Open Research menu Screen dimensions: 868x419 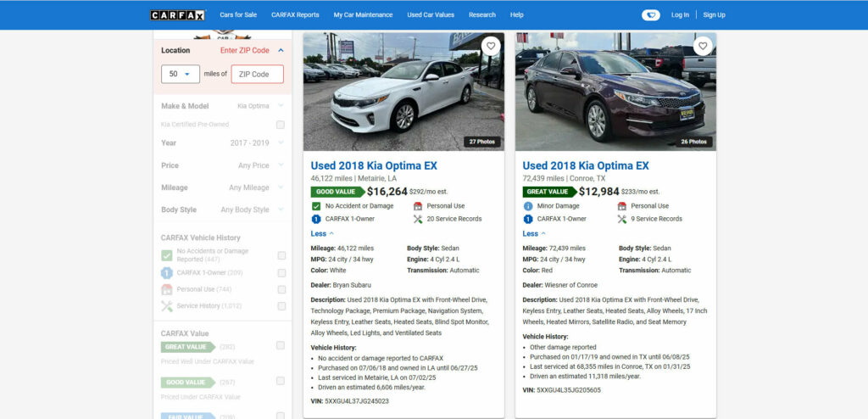pyautogui.click(x=482, y=15)
